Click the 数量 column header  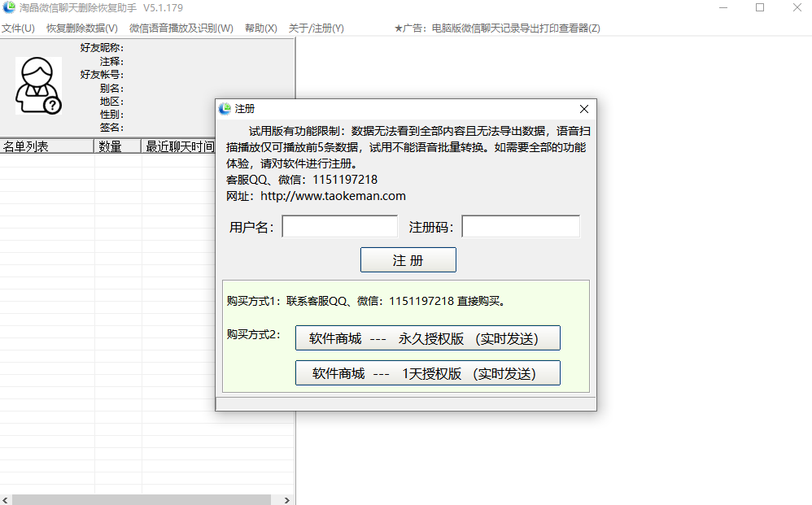pyautogui.click(x=117, y=146)
